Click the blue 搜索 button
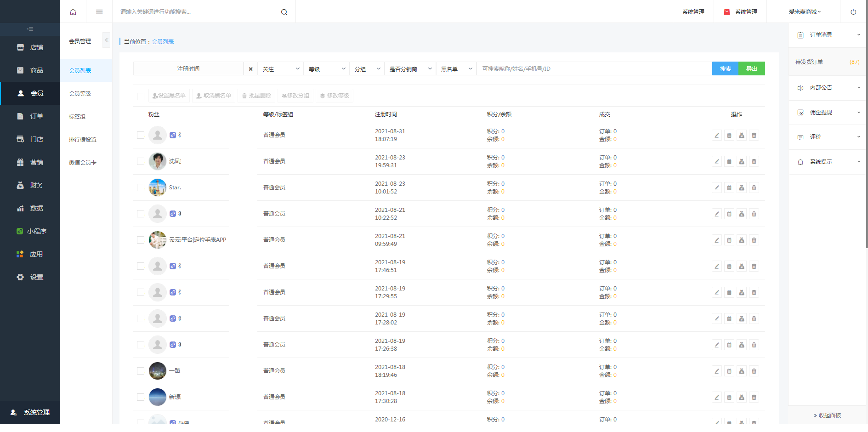The image size is (868, 432). [x=725, y=69]
